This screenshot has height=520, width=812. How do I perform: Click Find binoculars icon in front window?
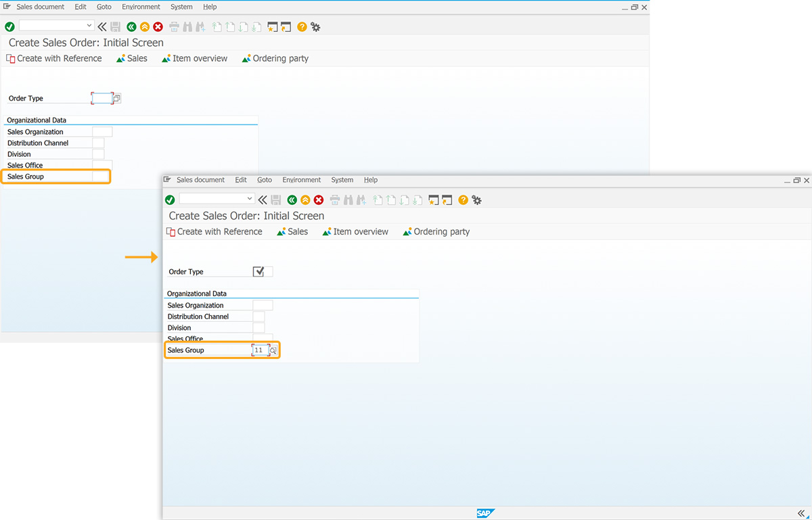(348, 200)
